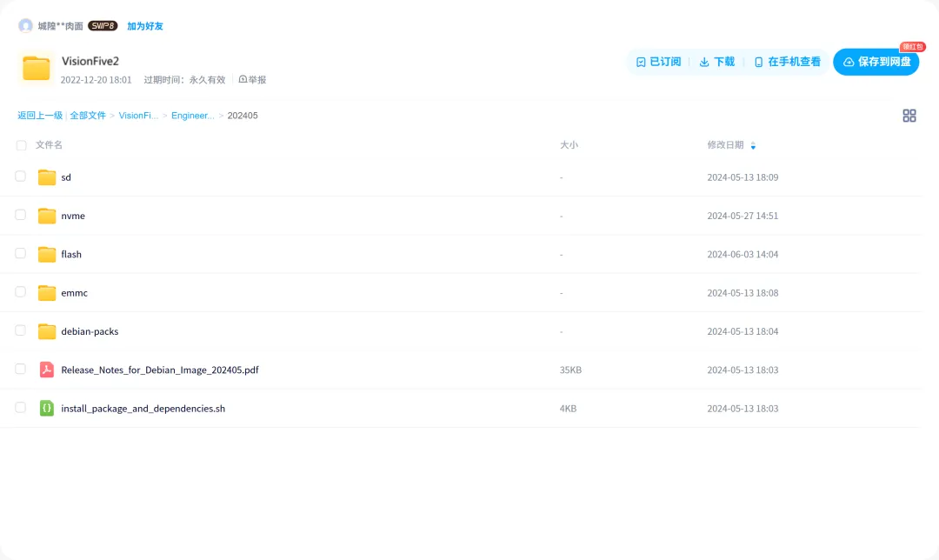Check the box for the emmc folder
Screen dimensions: 939x560
(20, 291)
